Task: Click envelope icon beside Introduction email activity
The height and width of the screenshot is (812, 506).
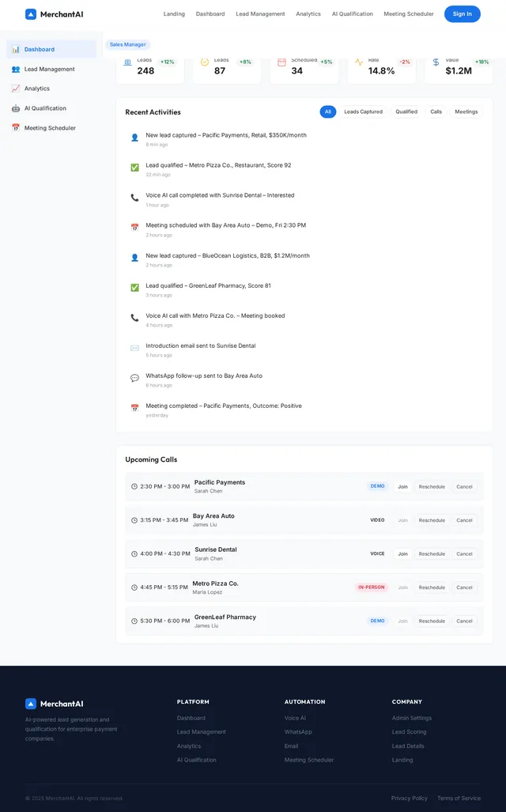Action: click(x=134, y=348)
